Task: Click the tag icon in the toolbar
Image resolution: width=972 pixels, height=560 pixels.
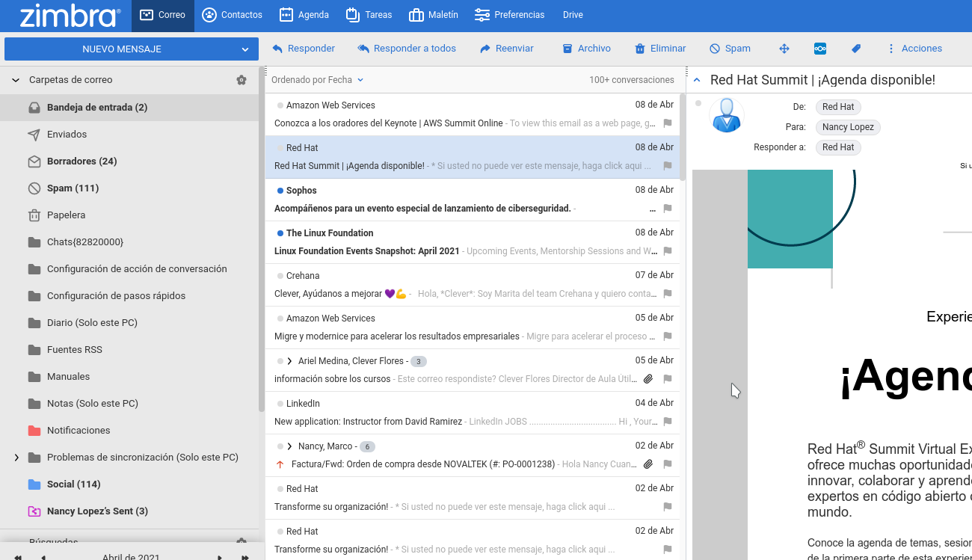Action: [856, 49]
